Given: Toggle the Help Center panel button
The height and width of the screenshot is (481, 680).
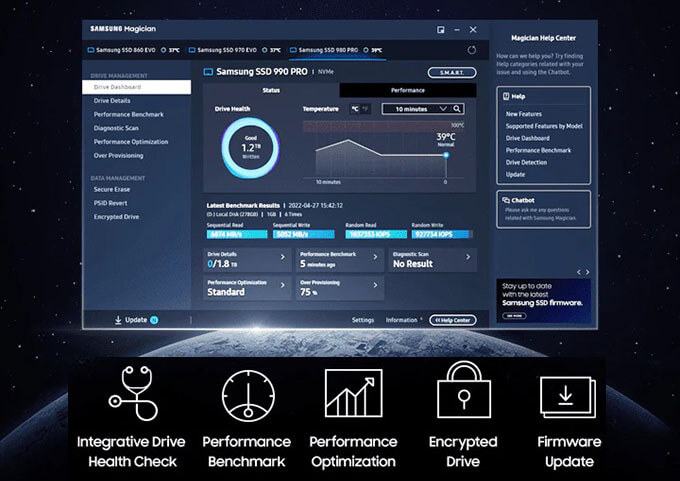Looking at the screenshot, I should (x=453, y=320).
